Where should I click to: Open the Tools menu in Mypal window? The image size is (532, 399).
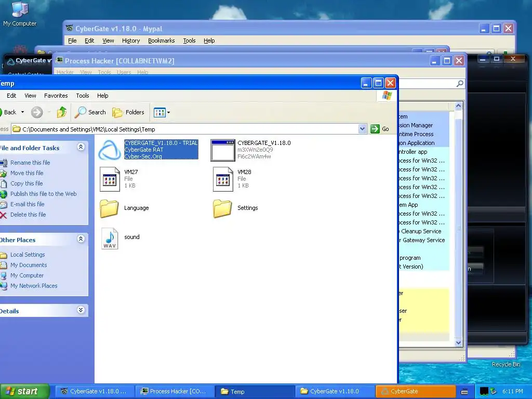189,41
